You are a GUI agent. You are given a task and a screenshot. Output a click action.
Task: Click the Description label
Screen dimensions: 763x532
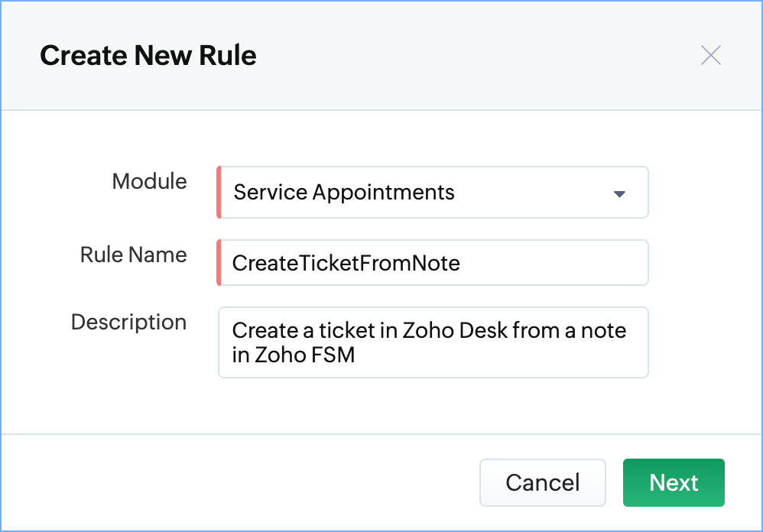coord(128,322)
